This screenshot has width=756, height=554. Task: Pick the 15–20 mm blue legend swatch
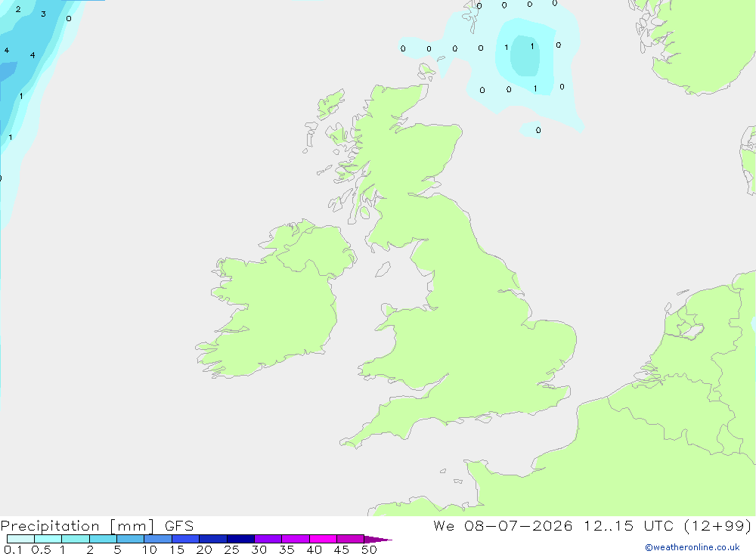coord(186,539)
